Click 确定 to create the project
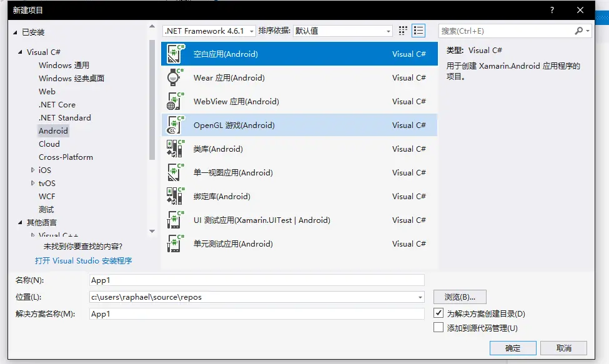The image size is (609, 364). click(513, 348)
